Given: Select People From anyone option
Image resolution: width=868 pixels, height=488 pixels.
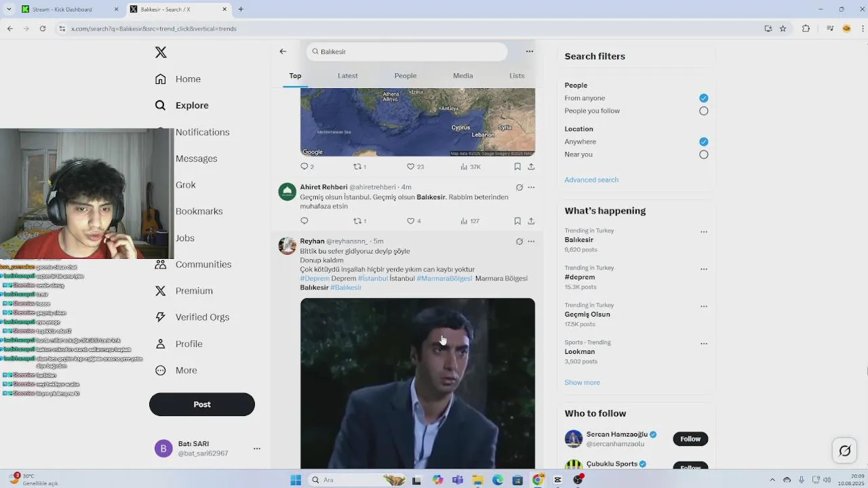Looking at the screenshot, I should point(704,98).
